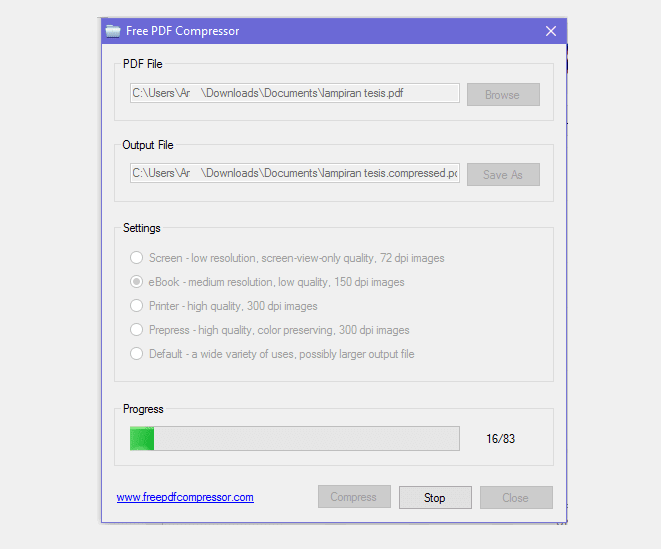The image size is (661, 549).
Task: Click the Compress button
Action: pyautogui.click(x=354, y=497)
